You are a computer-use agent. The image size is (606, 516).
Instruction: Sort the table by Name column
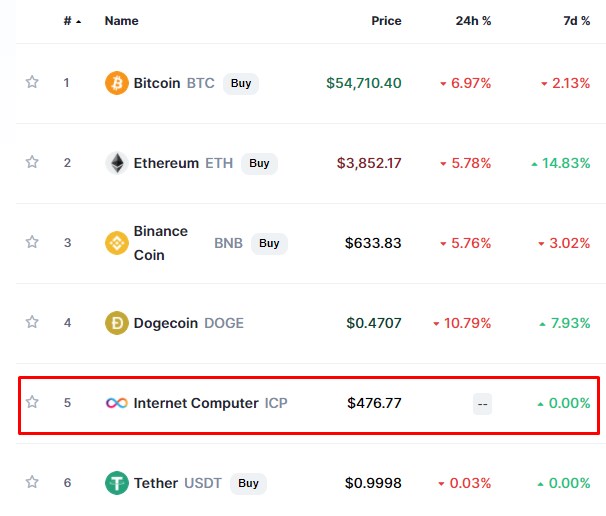coord(121,21)
